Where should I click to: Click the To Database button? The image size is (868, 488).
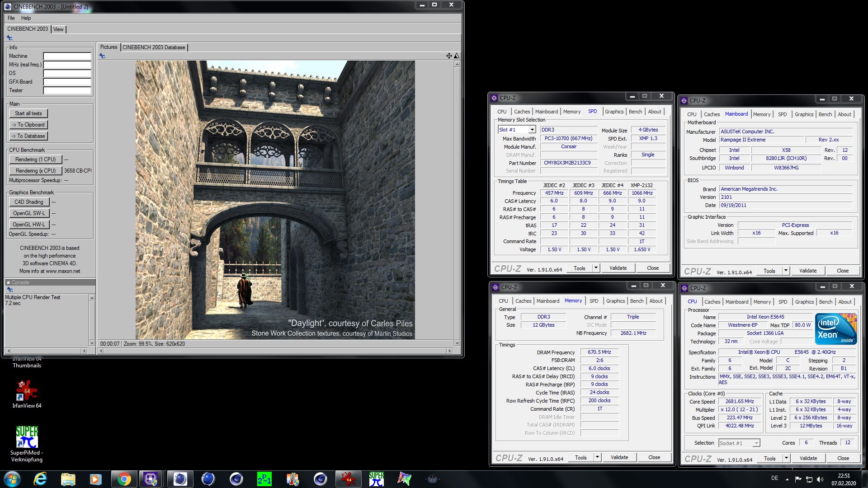28,136
